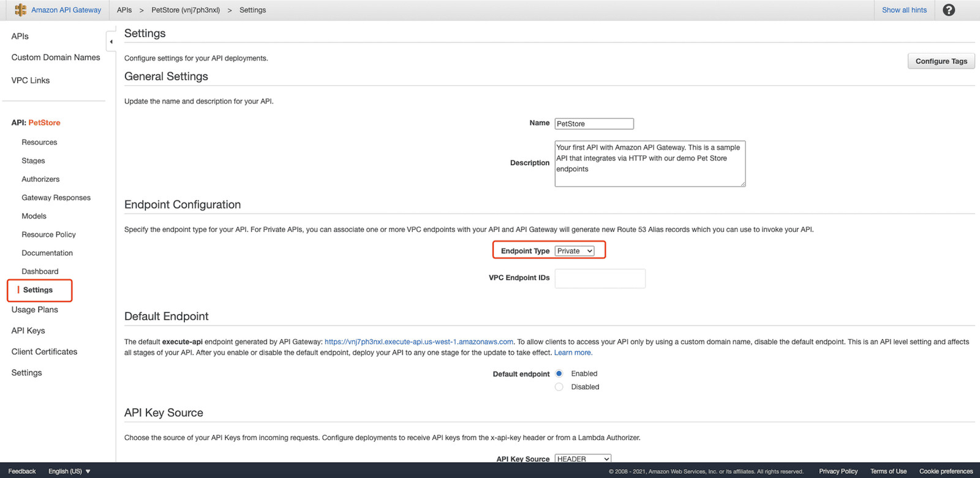Open the Terms of Use footer link

[889, 471]
